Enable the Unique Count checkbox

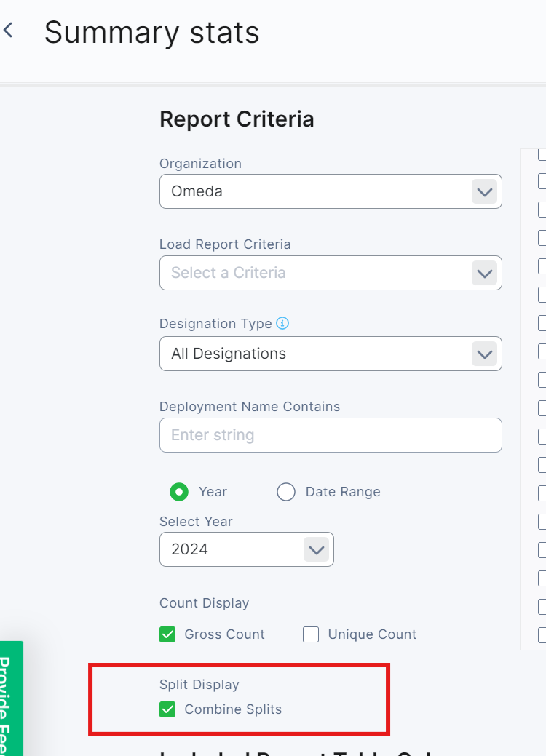pos(311,634)
